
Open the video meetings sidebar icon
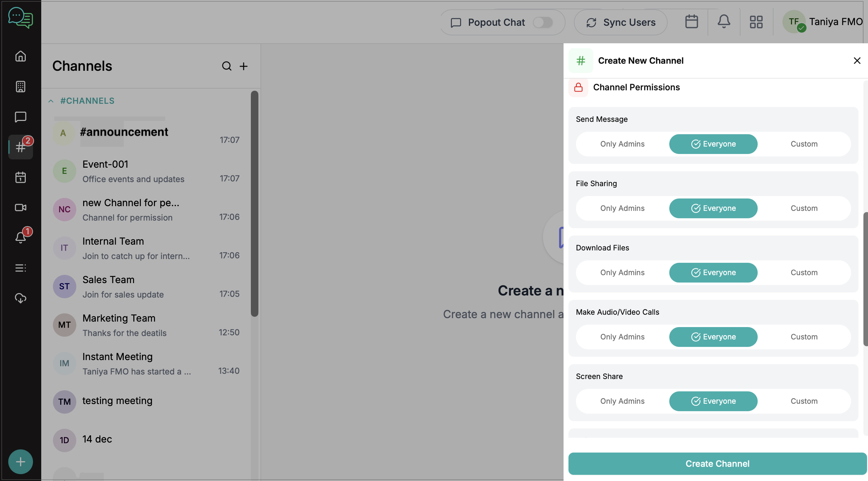tap(21, 208)
